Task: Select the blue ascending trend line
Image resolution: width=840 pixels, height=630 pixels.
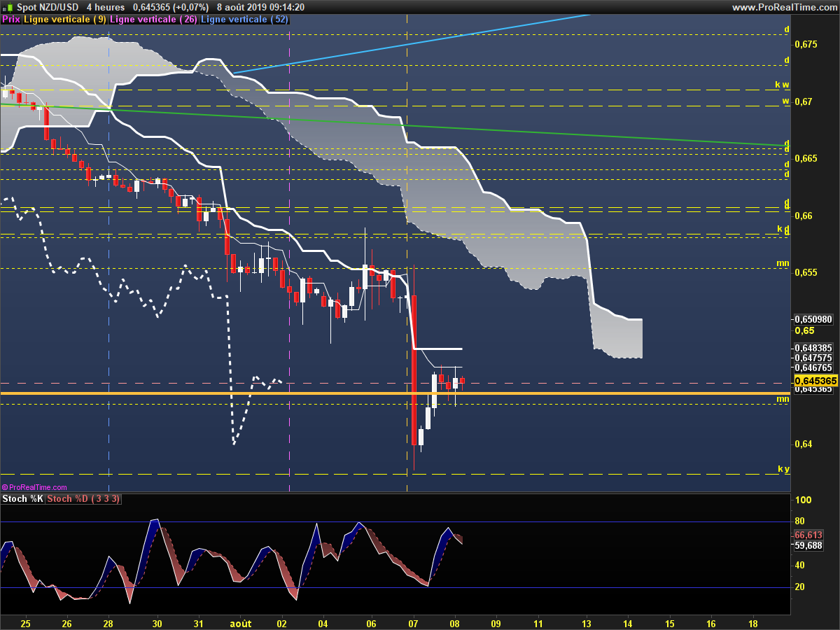Action: coord(413,43)
